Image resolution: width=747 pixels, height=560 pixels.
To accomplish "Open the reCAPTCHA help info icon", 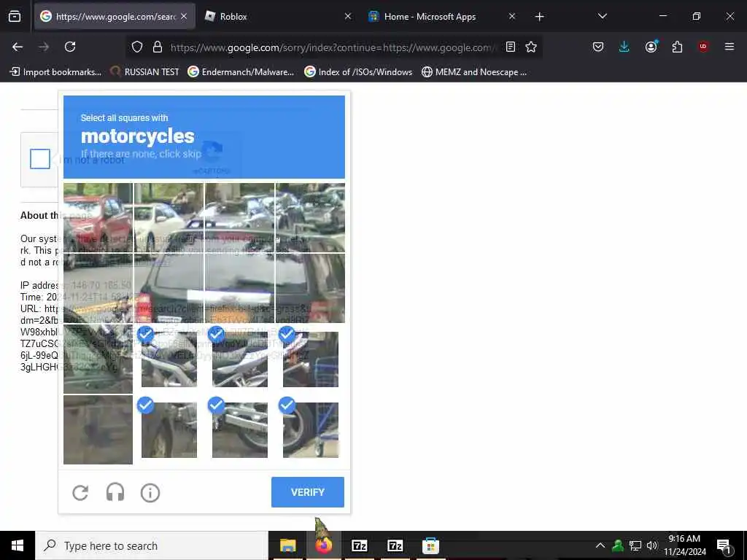I will click(150, 492).
